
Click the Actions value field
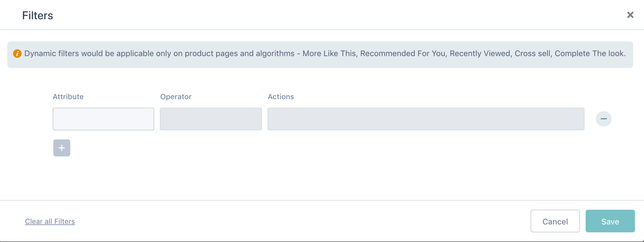point(426,119)
